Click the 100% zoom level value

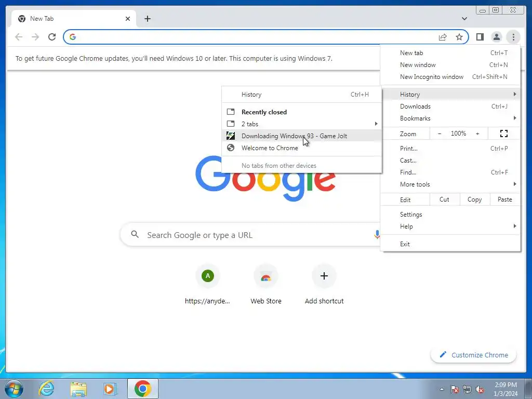[x=458, y=134]
